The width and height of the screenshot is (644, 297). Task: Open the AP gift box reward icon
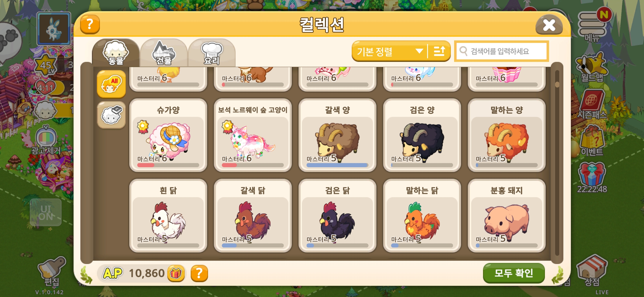[x=176, y=273]
